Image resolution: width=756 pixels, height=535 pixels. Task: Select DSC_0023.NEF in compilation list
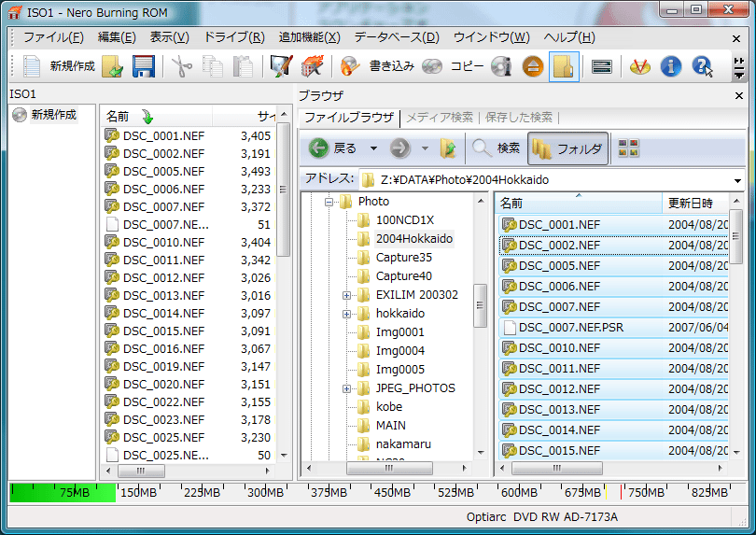[188, 420]
